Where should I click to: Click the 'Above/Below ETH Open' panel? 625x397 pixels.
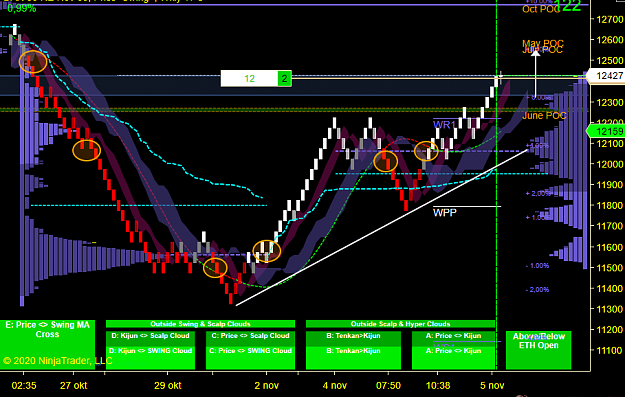pyautogui.click(x=539, y=350)
